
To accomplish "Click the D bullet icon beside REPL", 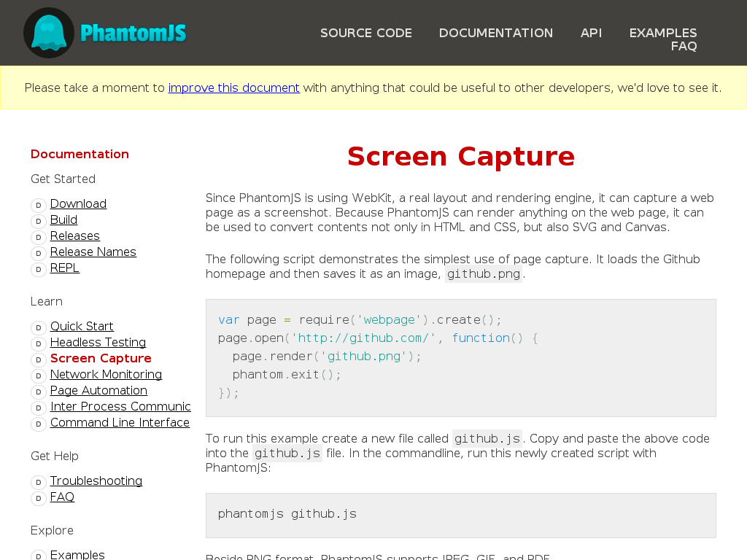I will click(x=39, y=270).
